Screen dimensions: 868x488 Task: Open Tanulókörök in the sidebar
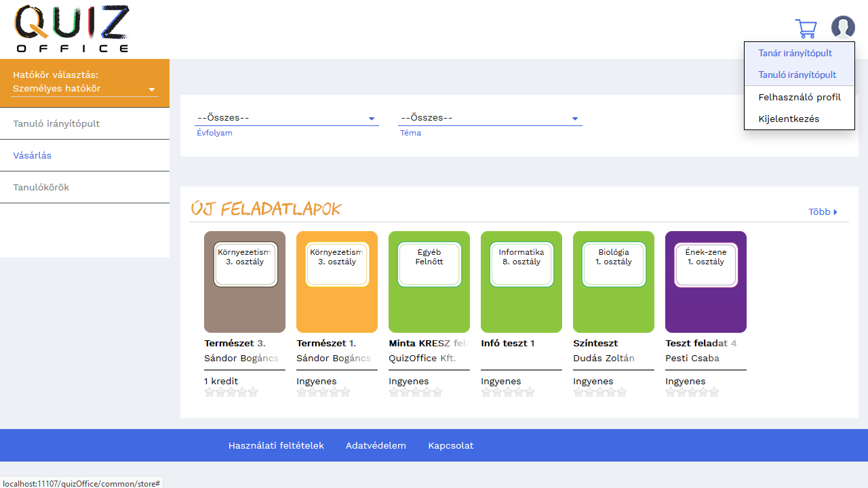coord(41,187)
